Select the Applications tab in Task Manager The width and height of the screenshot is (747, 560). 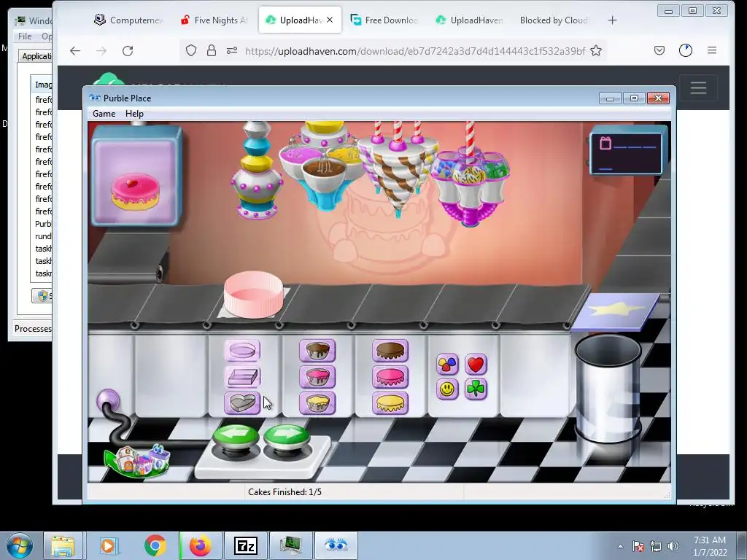(x=36, y=56)
